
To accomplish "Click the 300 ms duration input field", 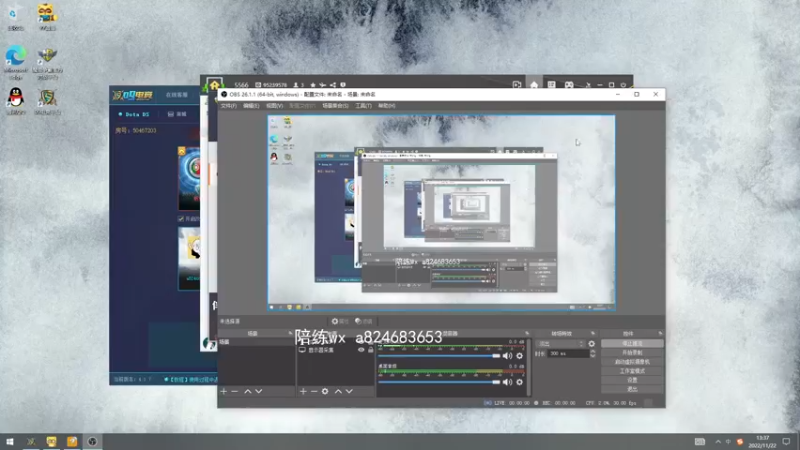I will (x=568, y=353).
